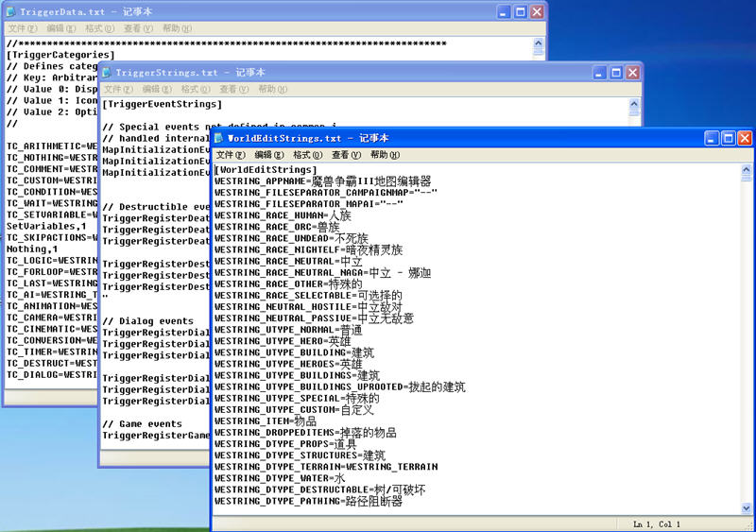This screenshot has width=756, height=532.
Task: Close the TriggerStrings.txt window
Action: [x=632, y=73]
